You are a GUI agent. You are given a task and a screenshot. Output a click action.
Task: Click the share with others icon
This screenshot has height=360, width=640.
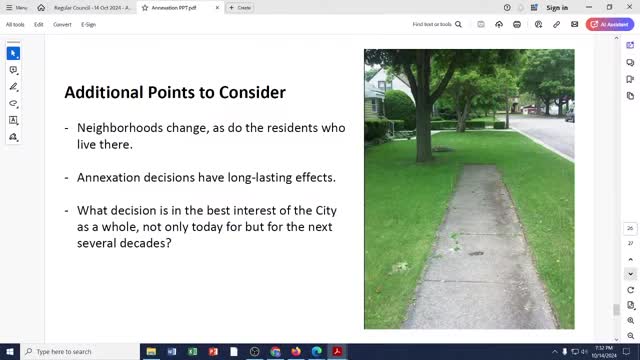[538, 24]
